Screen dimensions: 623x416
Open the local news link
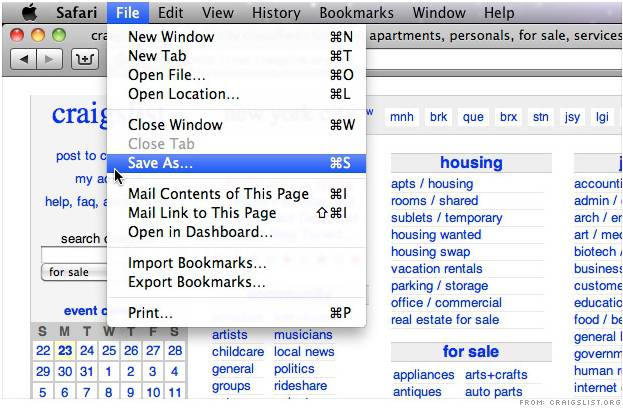[x=304, y=352]
